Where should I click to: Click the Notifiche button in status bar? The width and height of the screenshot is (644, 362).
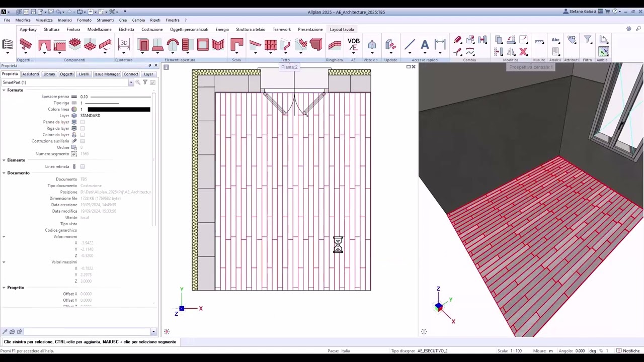tap(628, 351)
